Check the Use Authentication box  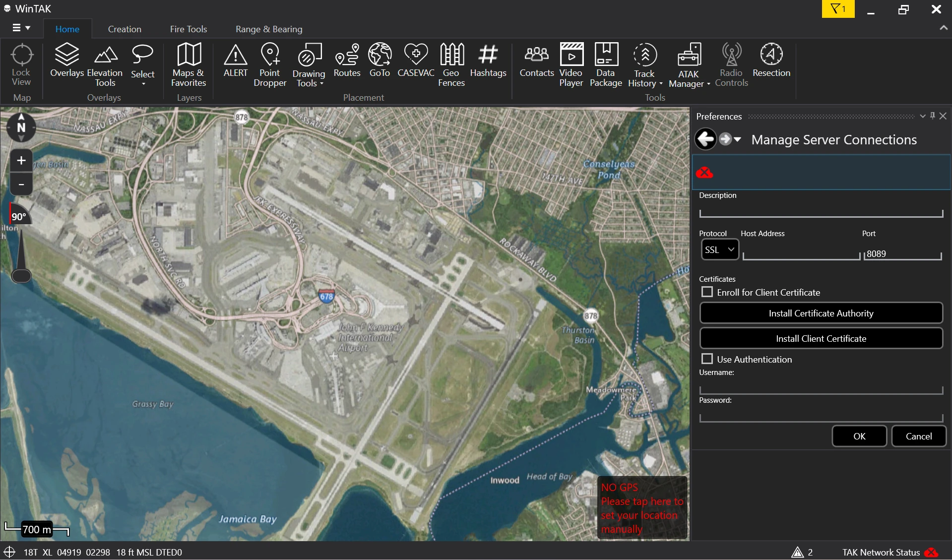(x=707, y=359)
